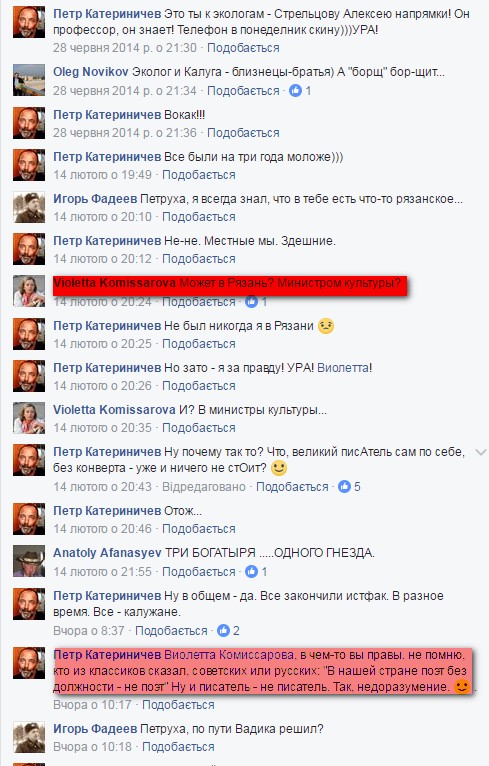489x766 pixels.
Task: Click 'Виолетта' mention in 'я за правду' comment
Action: point(343,368)
